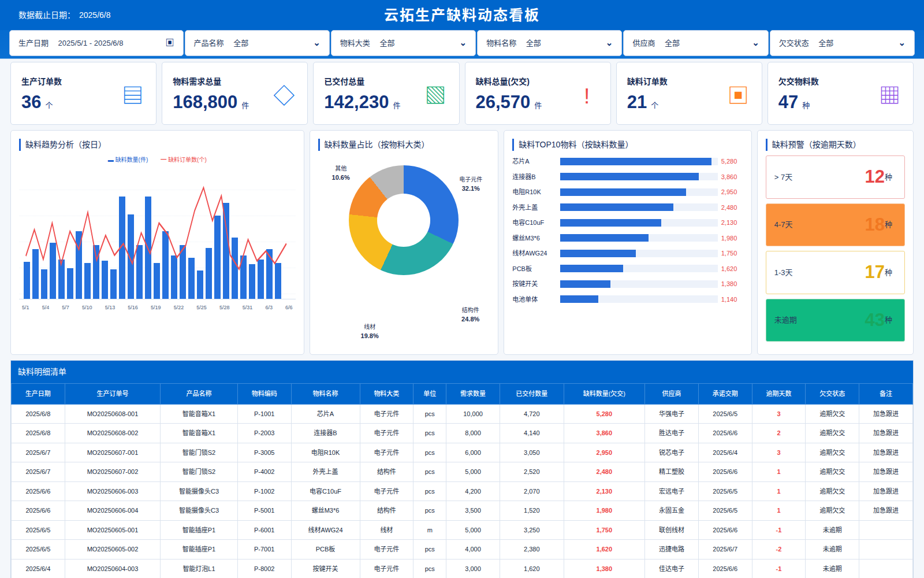Image resolution: width=924 pixels, height=578 pixels.
Task: Click the red exclamation icon in 缺料总量 card
Action: (587, 95)
